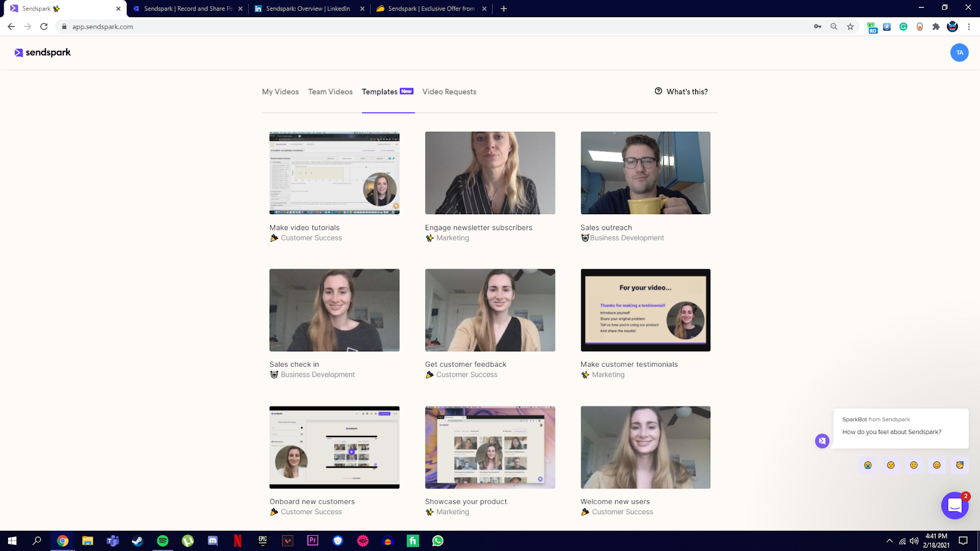The width and height of the screenshot is (980, 551).
Task: Pick the smiling face emoji reaction
Action: click(x=937, y=465)
